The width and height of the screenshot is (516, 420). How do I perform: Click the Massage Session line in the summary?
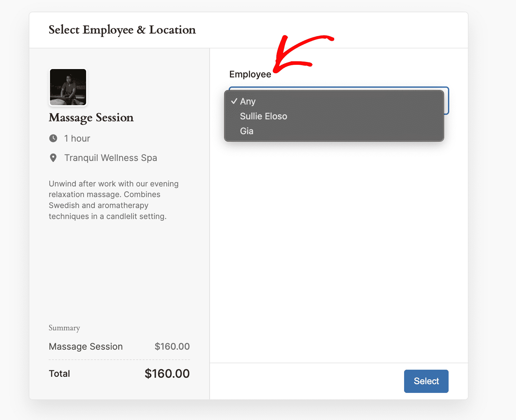(85, 346)
